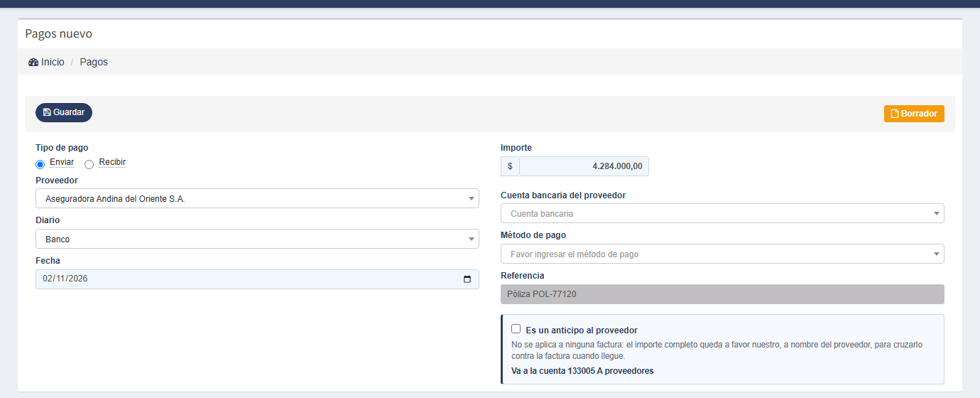Open Pagos in the breadcrumb
This screenshot has width=980, height=398.
click(94, 63)
